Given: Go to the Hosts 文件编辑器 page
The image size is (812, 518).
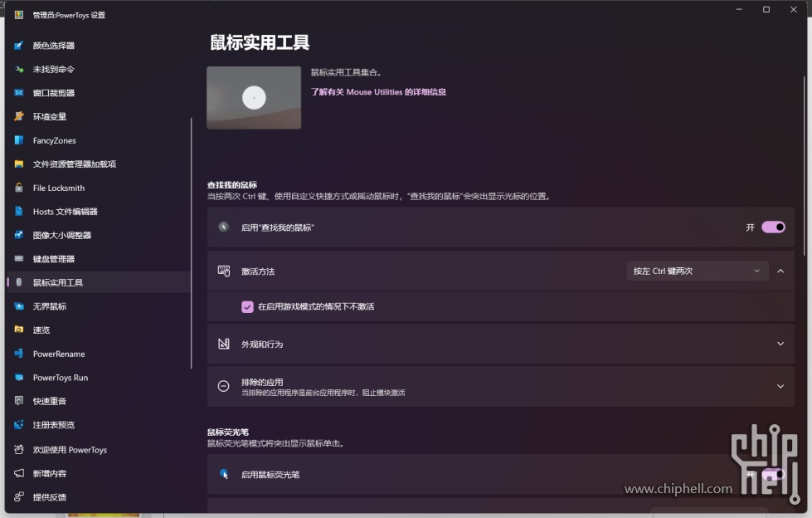Looking at the screenshot, I should coord(99,212).
